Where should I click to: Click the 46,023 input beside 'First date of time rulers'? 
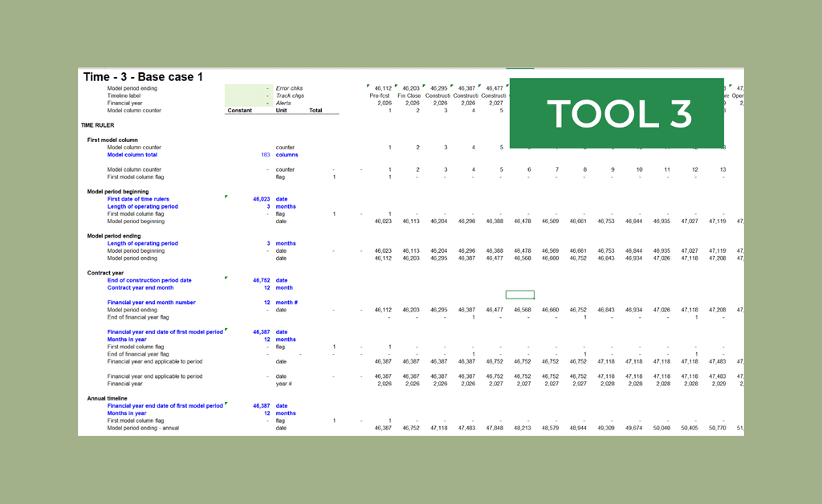coord(262,199)
